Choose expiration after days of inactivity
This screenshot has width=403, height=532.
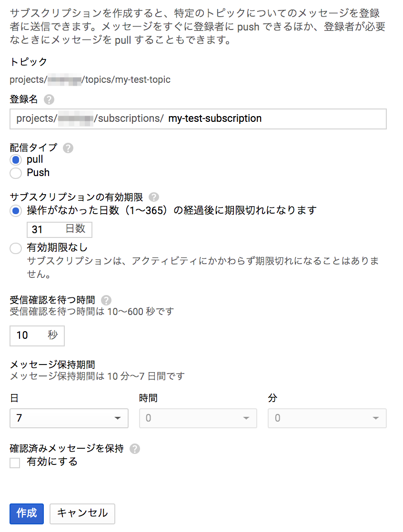click(x=15, y=210)
